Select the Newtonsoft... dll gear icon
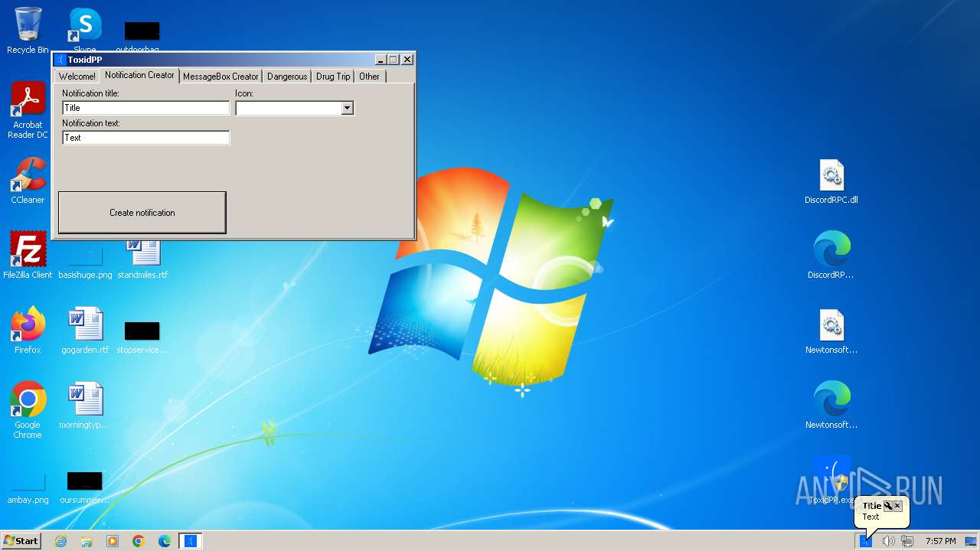 tap(831, 331)
